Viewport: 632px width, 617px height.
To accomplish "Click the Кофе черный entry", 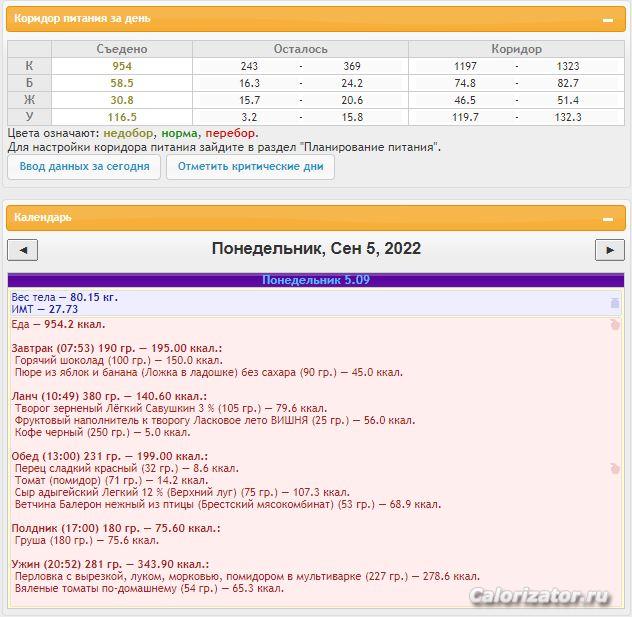I will (x=102, y=432).
